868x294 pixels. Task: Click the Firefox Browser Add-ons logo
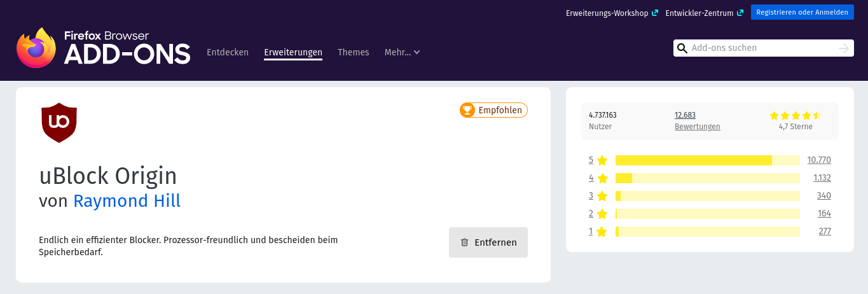click(104, 48)
